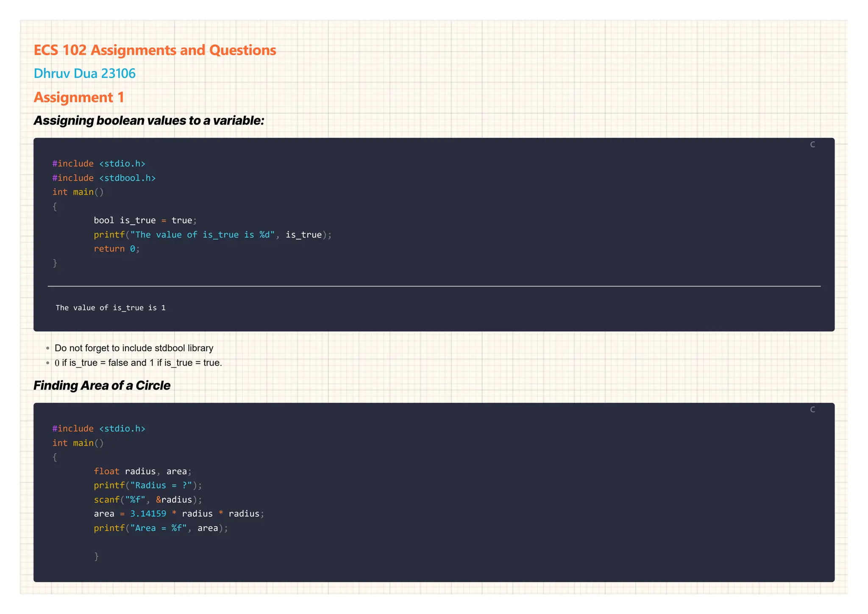Screen dimensions: 868x614
Task: Click the '#include <stdio.h>' line in first code block
Action: pos(99,164)
